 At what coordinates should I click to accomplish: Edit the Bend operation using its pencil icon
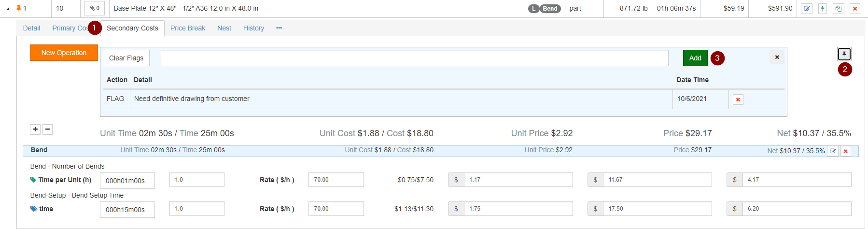[833, 151]
